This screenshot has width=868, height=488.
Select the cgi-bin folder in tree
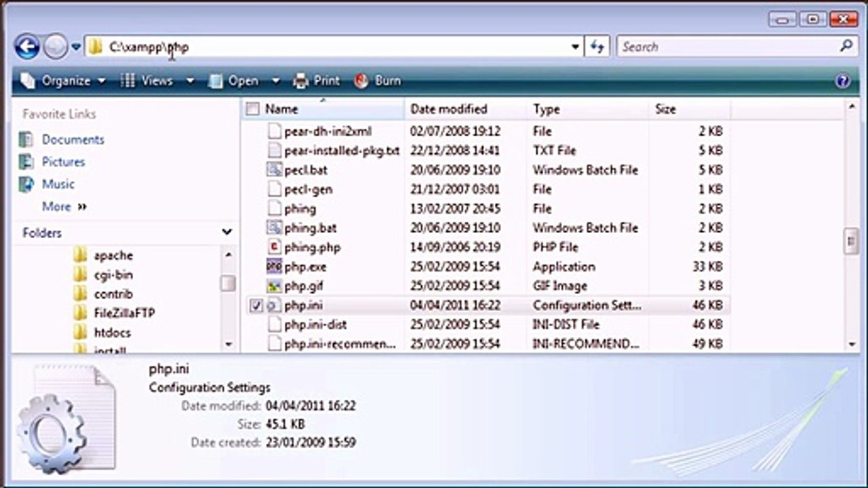113,274
